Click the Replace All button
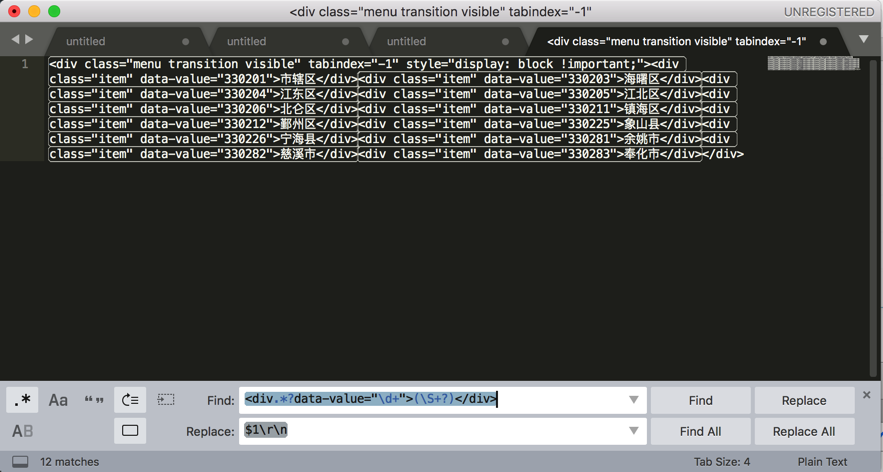The height and width of the screenshot is (472, 883). pyautogui.click(x=804, y=431)
